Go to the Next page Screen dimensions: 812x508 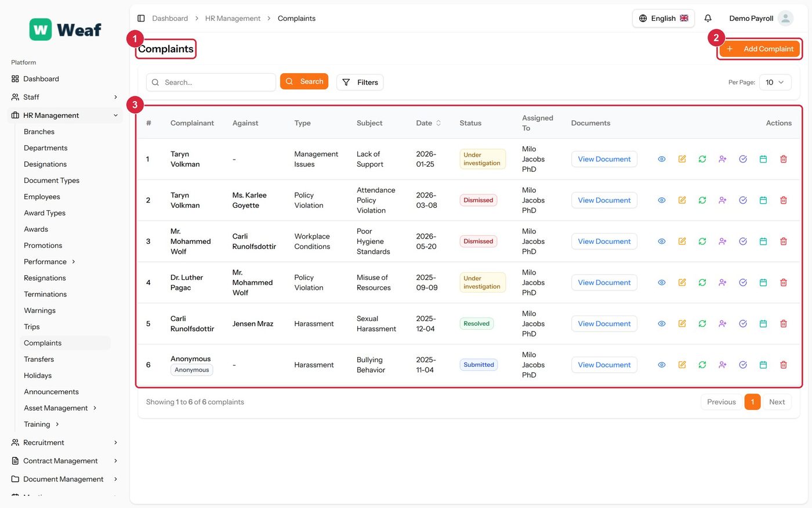pyautogui.click(x=777, y=402)
